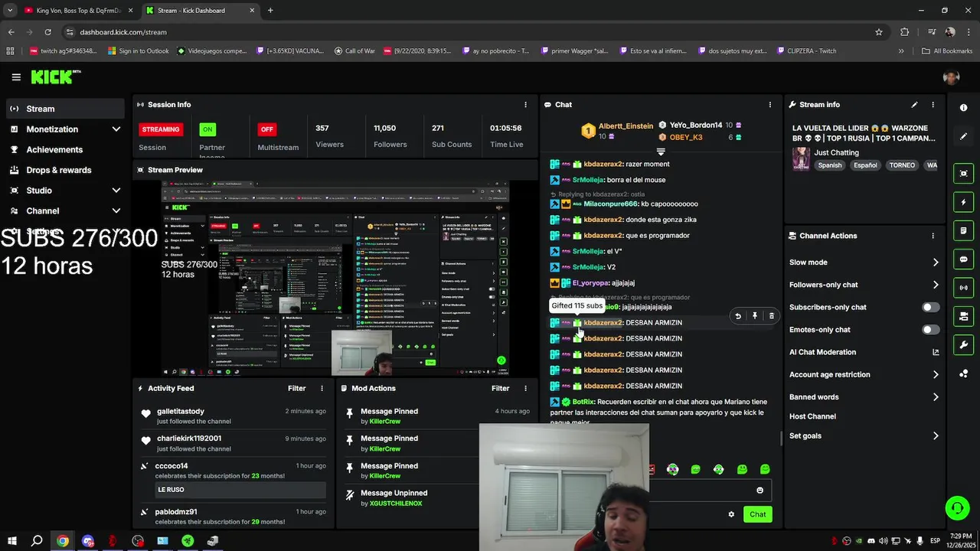Viewport: 980px width, 551px height.
Task: Reload the page in browser
Action: click(47, 32)
